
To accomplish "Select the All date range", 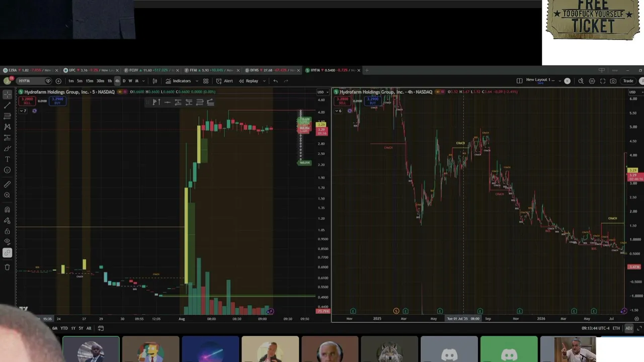I will [x=89, y=328].
